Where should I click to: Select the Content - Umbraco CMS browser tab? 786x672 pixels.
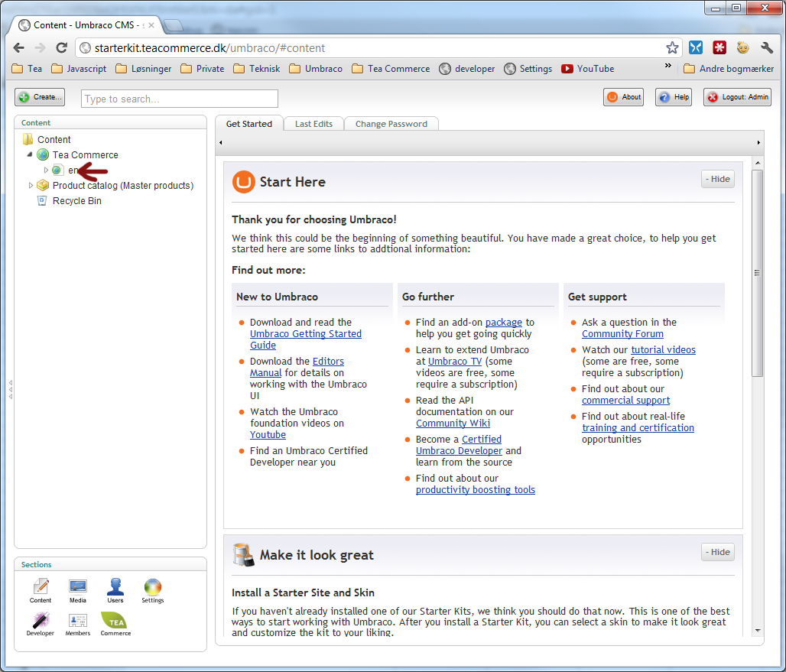click(84, 25)
